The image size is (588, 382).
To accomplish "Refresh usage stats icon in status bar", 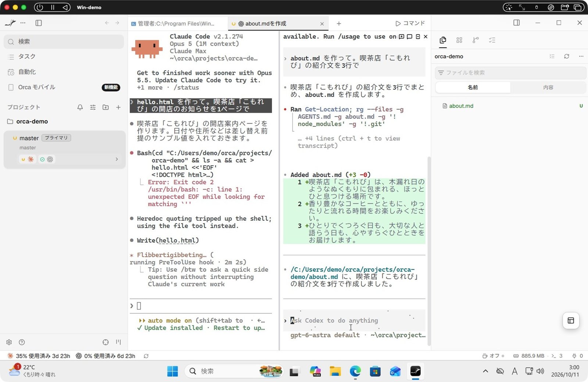I will point(146,356).
